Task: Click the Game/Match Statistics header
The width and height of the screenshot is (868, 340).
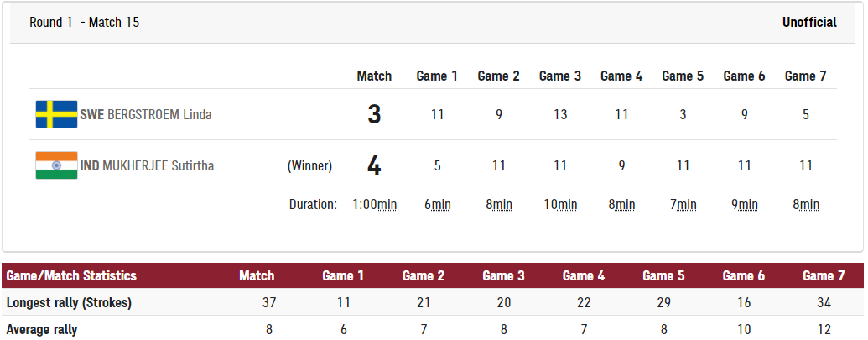Action: click(x=71, y=275)
